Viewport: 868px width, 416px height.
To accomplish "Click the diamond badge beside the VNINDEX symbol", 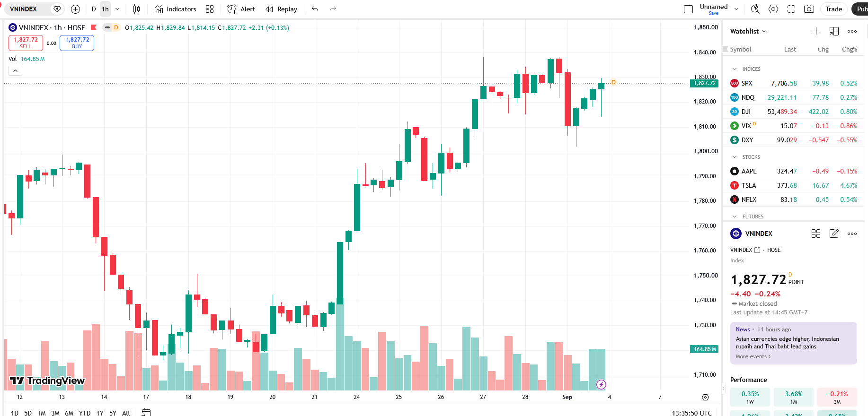I will point(57,9).
